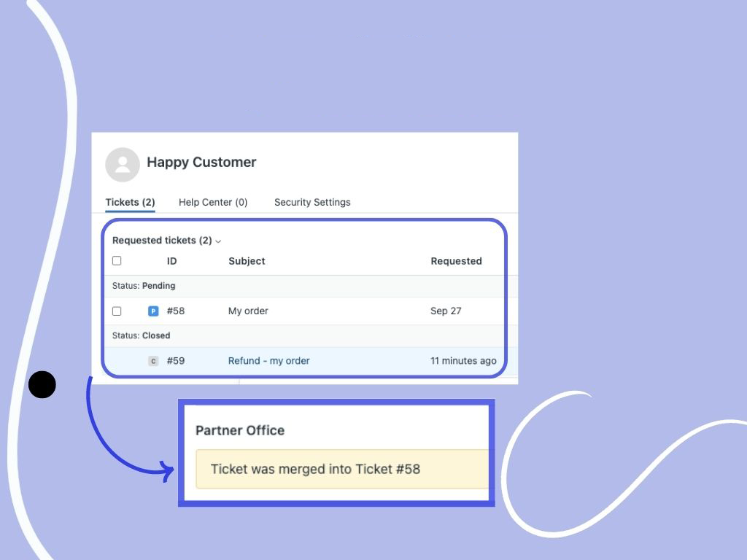Switch to the Tickets (2) tab

tap(130, 203)
